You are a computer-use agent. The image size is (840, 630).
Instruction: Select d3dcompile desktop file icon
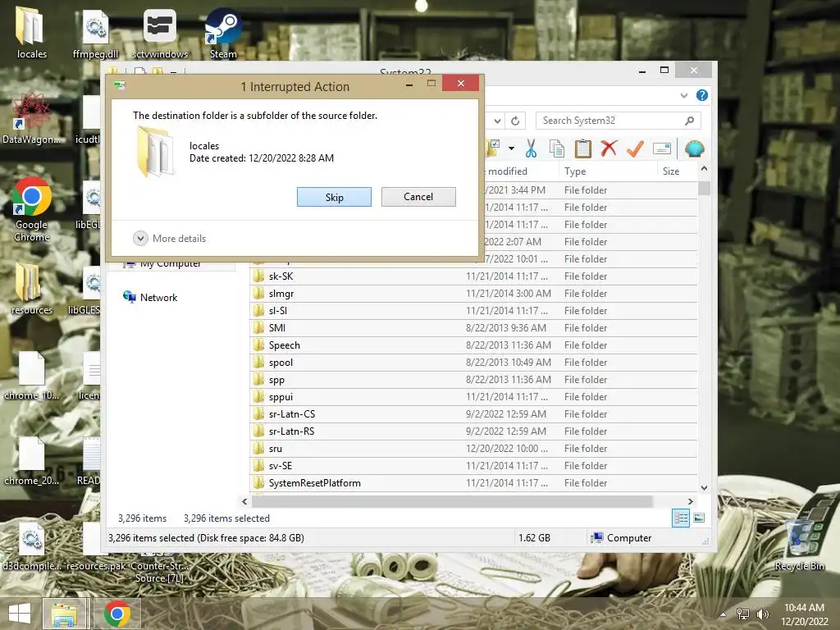pos(31,546)
